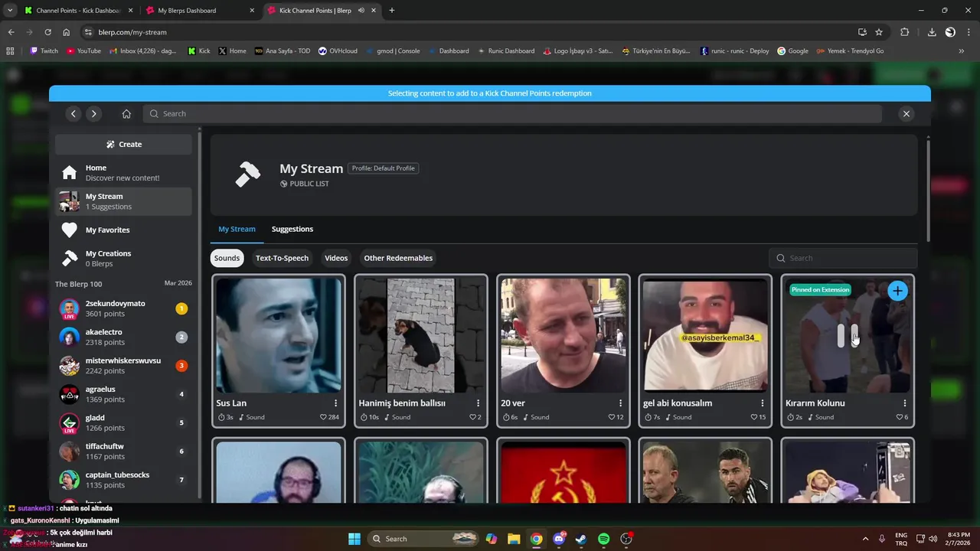
Task: Open tiffachuftw leaderboard entry
Action: point(123,451)
